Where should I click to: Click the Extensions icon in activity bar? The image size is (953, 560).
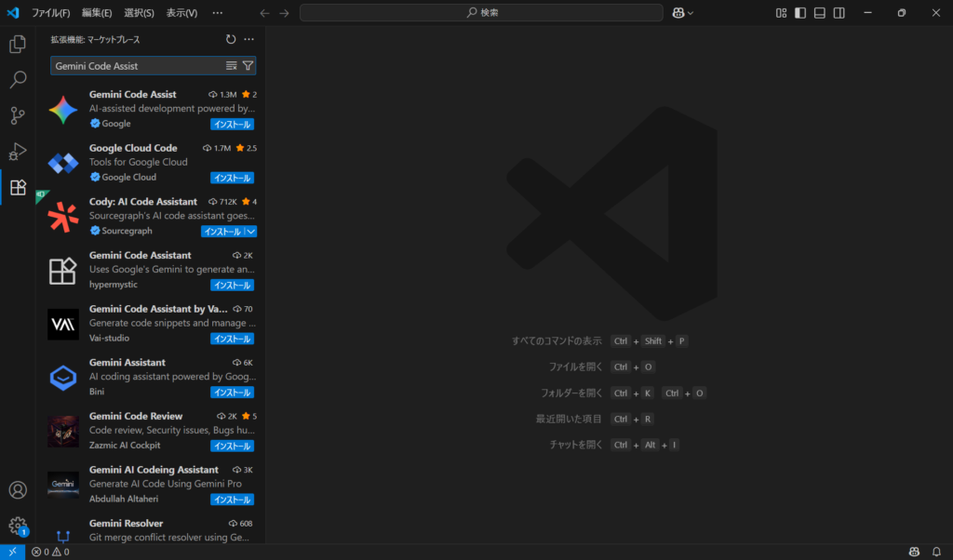pos(17,188)
